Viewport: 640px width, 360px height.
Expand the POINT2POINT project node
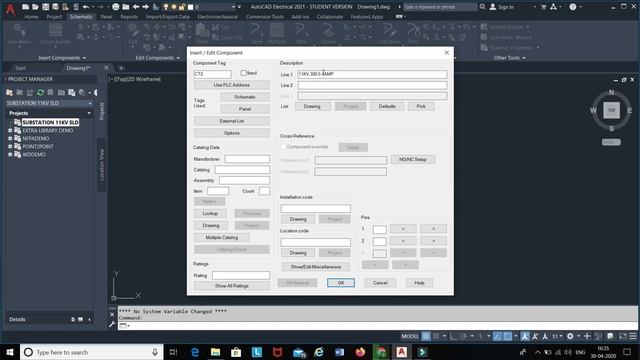point(10,147)
